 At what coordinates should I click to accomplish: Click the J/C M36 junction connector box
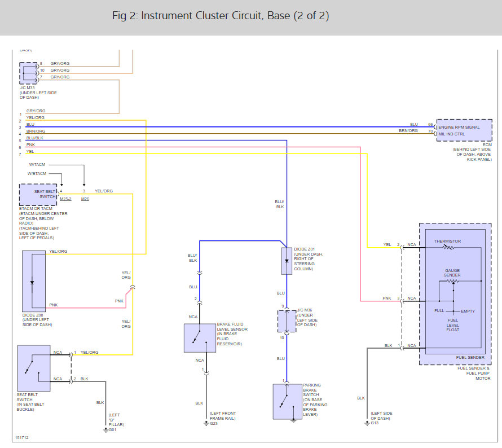click(287, 321)
